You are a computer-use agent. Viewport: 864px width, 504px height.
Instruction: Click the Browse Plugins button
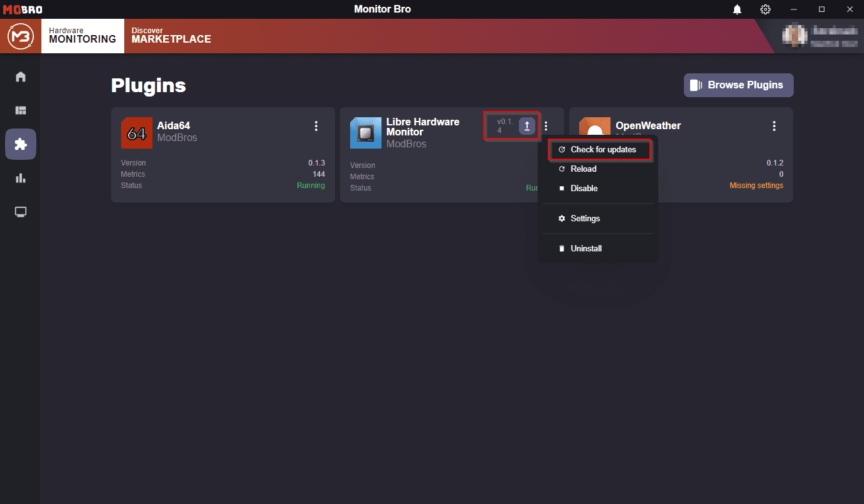739,85
